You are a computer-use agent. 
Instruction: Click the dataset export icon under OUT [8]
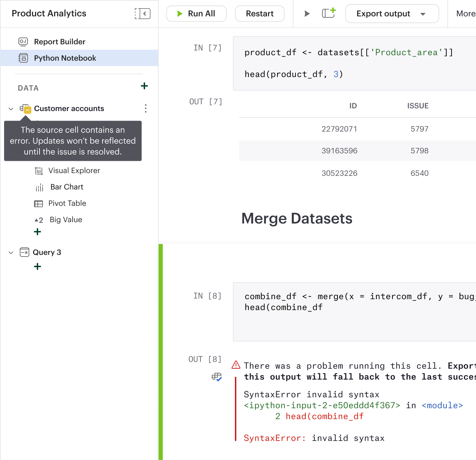217,377
